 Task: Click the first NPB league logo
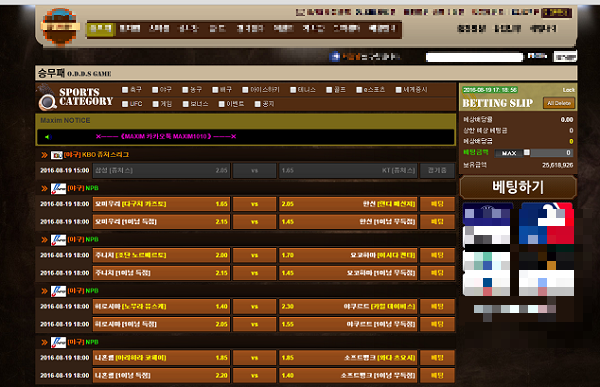tap(59, 188)
